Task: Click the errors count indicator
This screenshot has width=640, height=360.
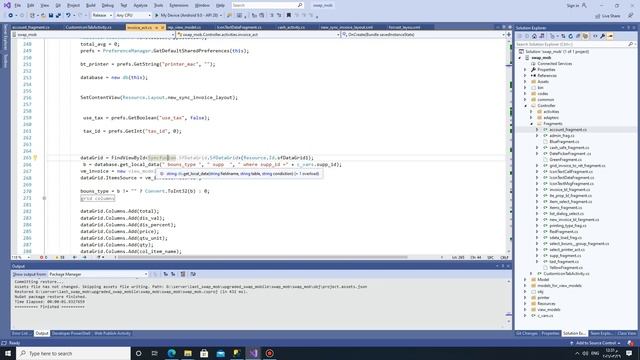Action: [43, 258]
